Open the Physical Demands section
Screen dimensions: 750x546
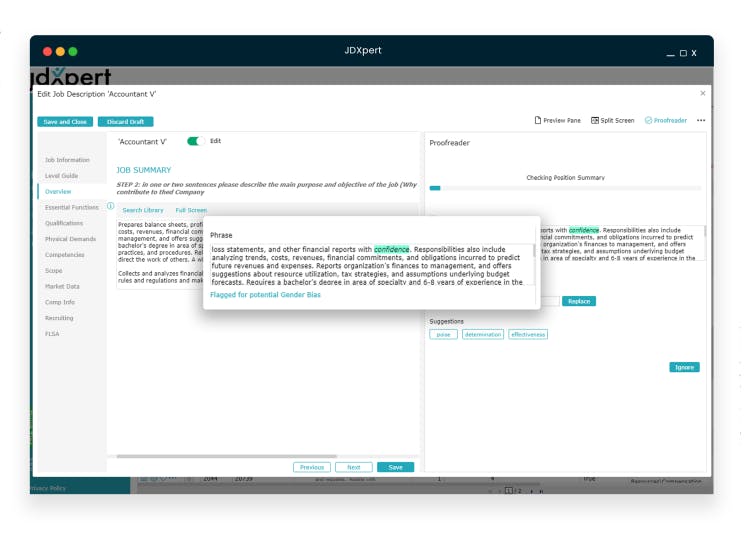70,239
